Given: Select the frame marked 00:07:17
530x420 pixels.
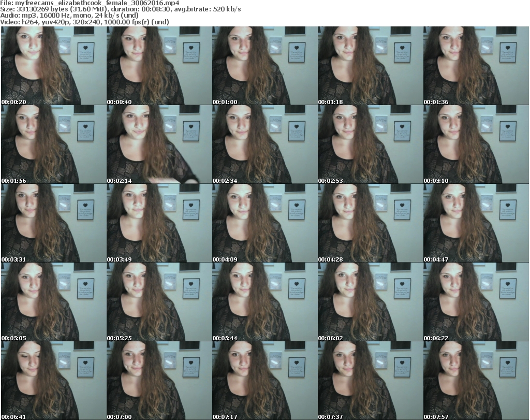Looking at the screenshot, I should (264, 381).
